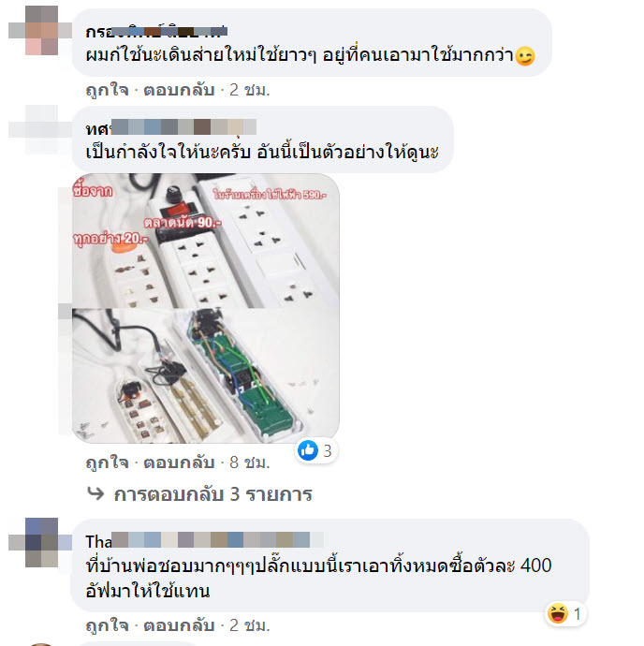
Task: Reply to first comment via ตอบกลับ
Action: pyautogui.click(x=179, y=90)
